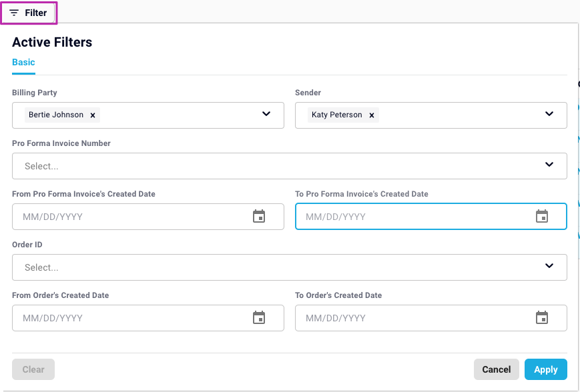
Task: Switch to the Basic tab
Action: point(23,62)
